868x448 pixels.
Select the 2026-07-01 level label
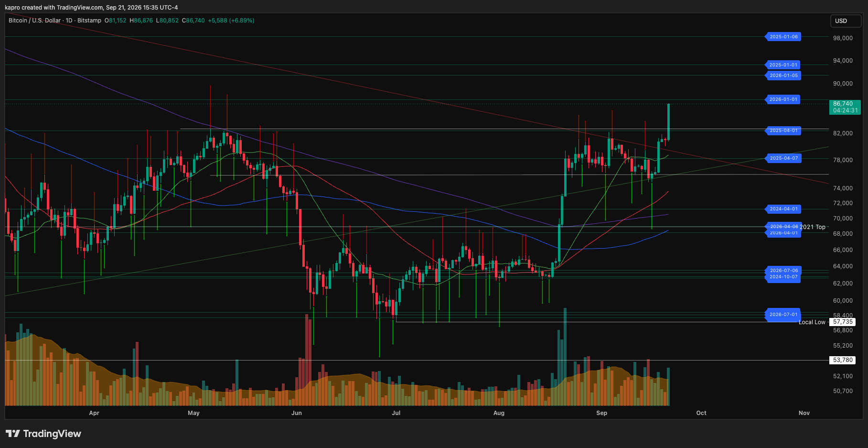point(783,315)
